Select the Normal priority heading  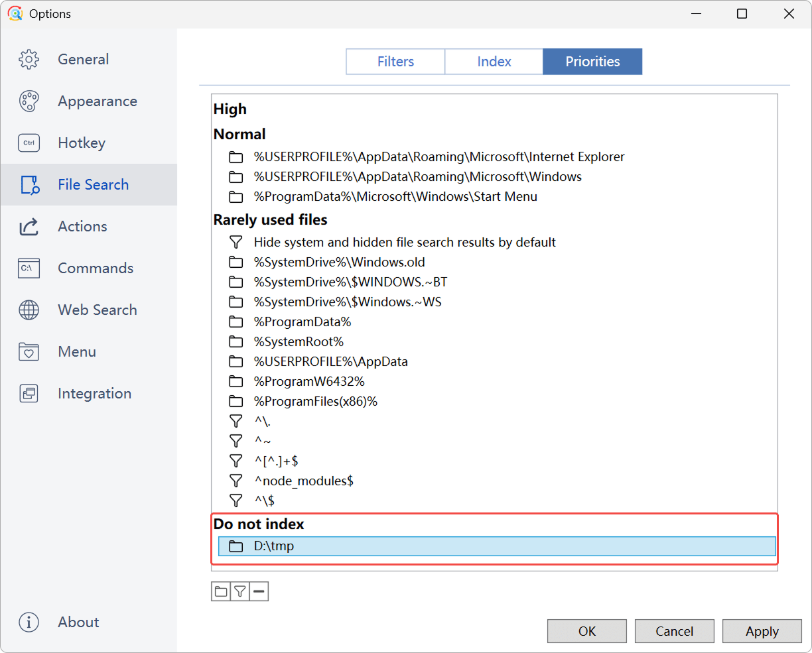[239, 135]
